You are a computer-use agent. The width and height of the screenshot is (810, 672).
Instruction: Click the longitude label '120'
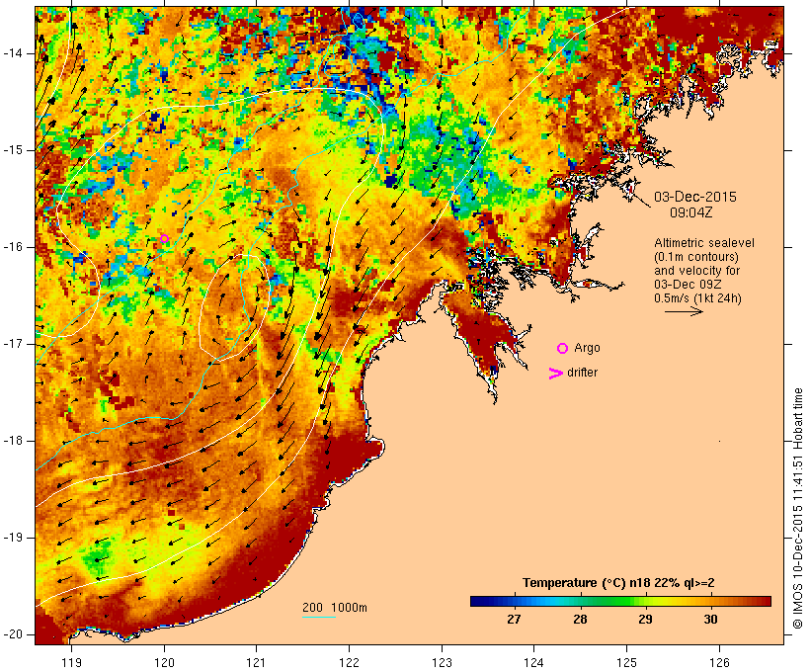pyautogui.click(x=164, y=662)
